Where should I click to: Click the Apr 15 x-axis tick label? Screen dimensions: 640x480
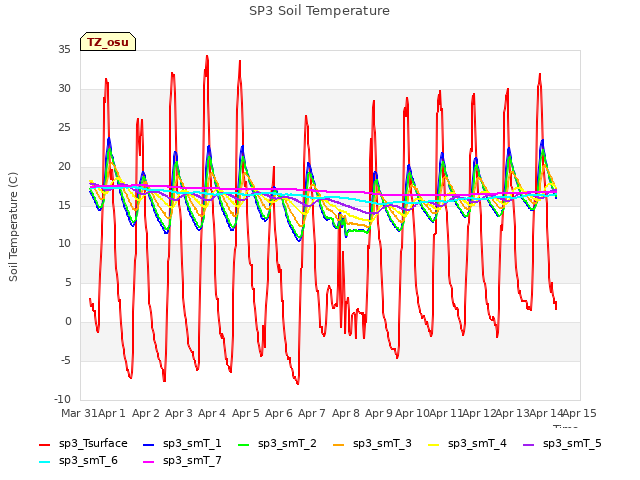579,413
